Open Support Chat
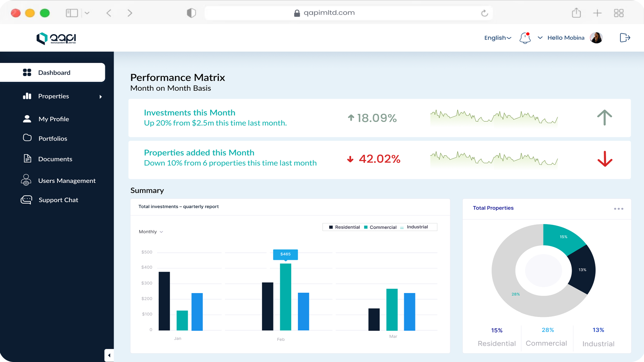The width and height of the screenshot is (644, 362). coord(58,200)
